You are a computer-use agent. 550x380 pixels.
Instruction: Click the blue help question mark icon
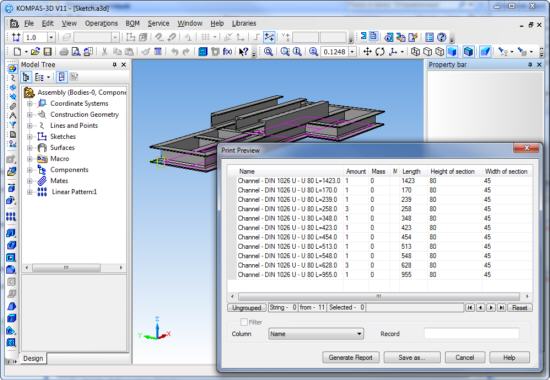pos(442,37)
